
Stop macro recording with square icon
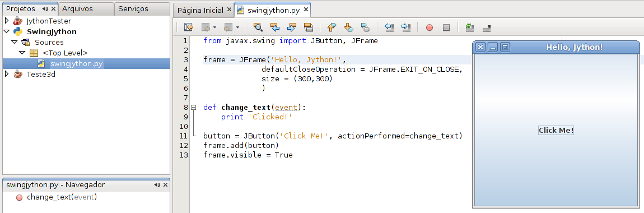(446, 27)
